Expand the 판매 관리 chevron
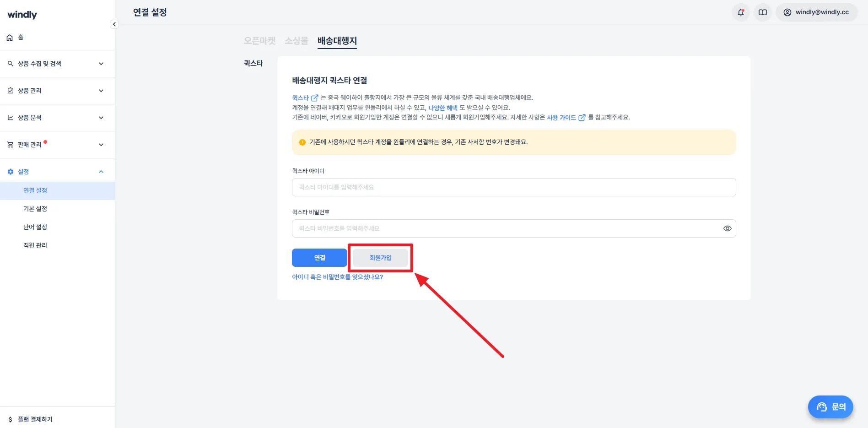 101,145
